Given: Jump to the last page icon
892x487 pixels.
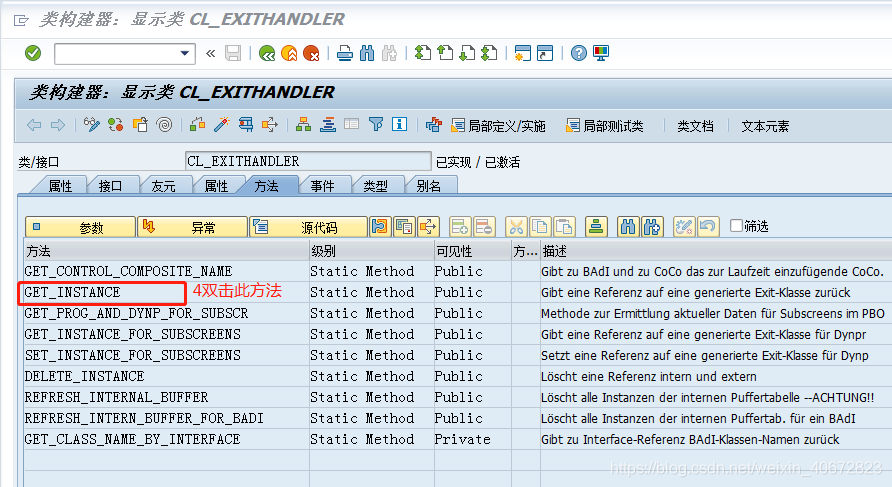Looking at the screenshot, I should (489, 53).
